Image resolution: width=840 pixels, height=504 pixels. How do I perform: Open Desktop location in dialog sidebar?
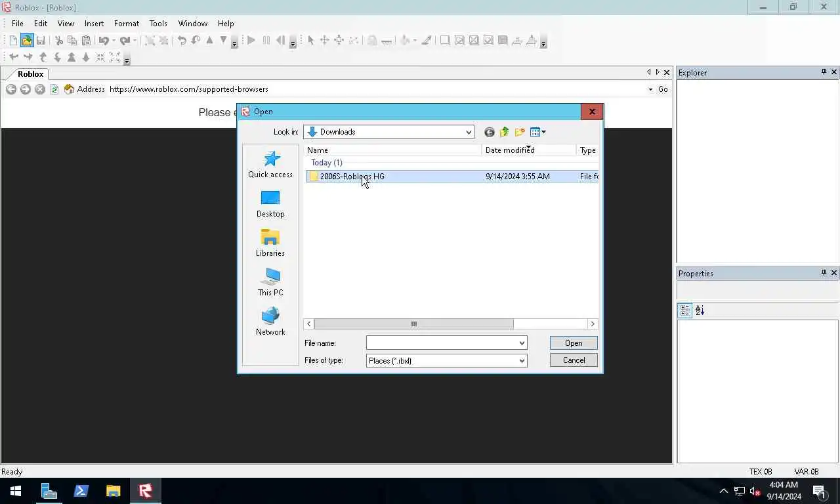pos(270,204)
